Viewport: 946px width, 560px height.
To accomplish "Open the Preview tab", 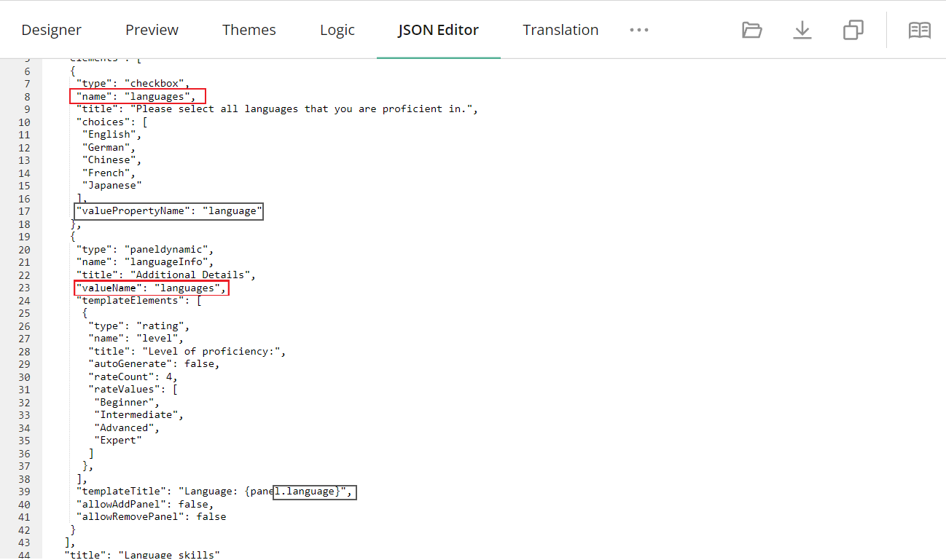I will click(x=152, y=30).
